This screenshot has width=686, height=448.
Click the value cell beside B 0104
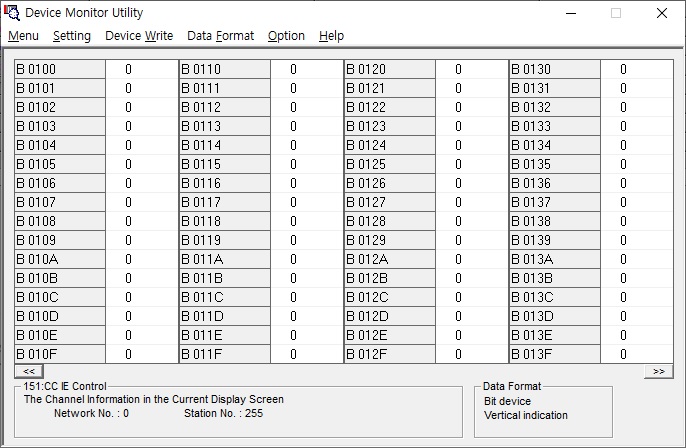(142, 145)
